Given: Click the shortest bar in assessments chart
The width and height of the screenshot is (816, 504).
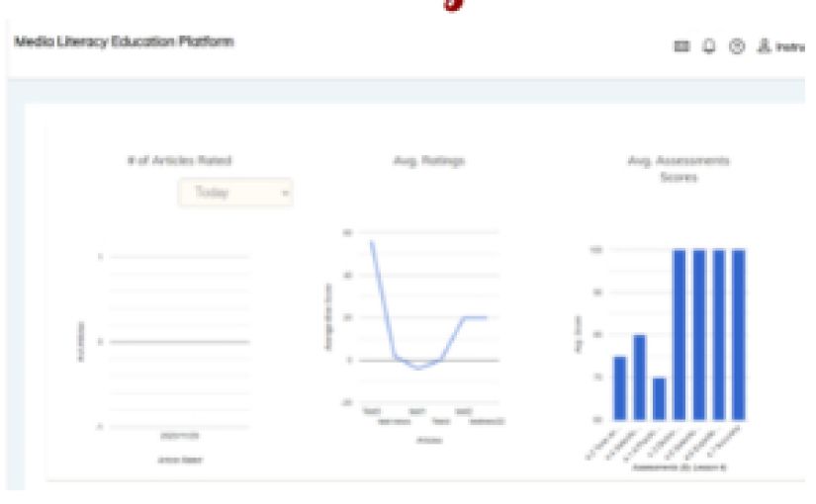Looking at the screenshot, I should pyautogui.click(x=659, y=398).
